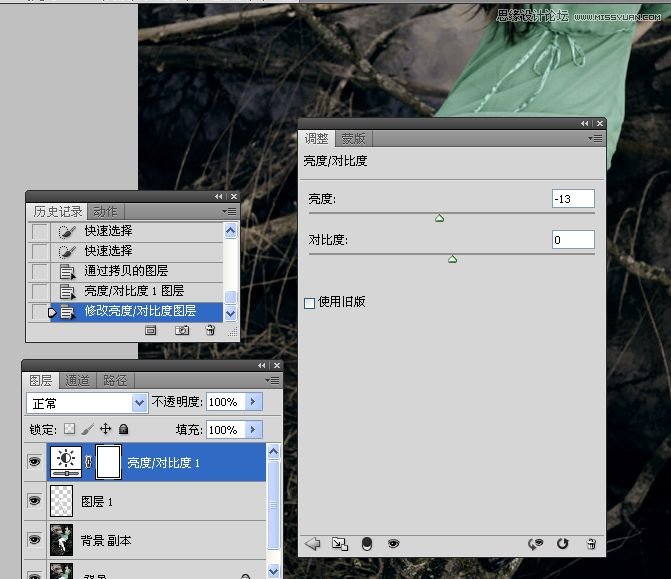The height and width of the screenshot is (579, 671).
Task: Reset adjustment to defaults icon
Action: 563,544
